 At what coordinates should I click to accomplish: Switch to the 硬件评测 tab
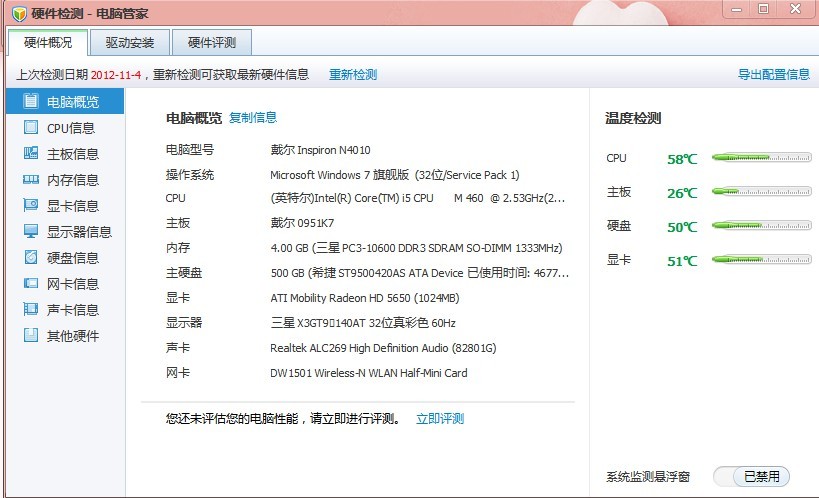[x=212, y=42]
